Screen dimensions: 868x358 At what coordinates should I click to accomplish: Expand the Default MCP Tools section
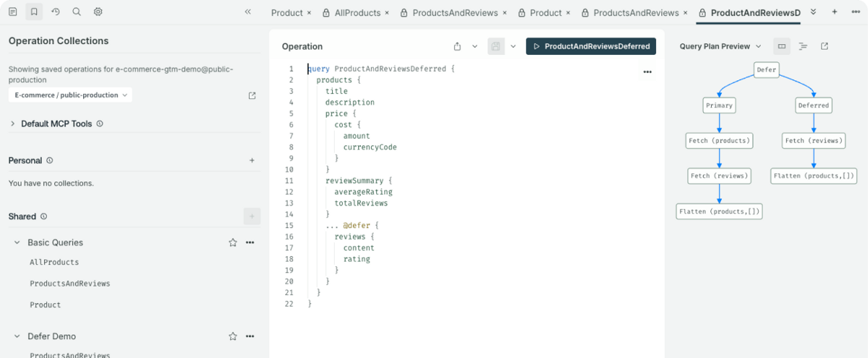[x=13, y=124]
